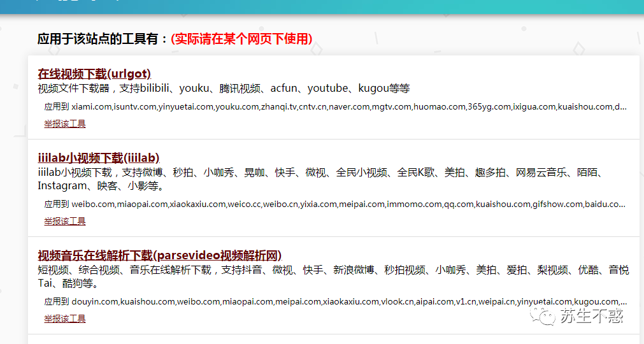The height and width of the screenshot is (344, 644).
Task: Click the line Tai、酷狗等。
Action: 68,283
